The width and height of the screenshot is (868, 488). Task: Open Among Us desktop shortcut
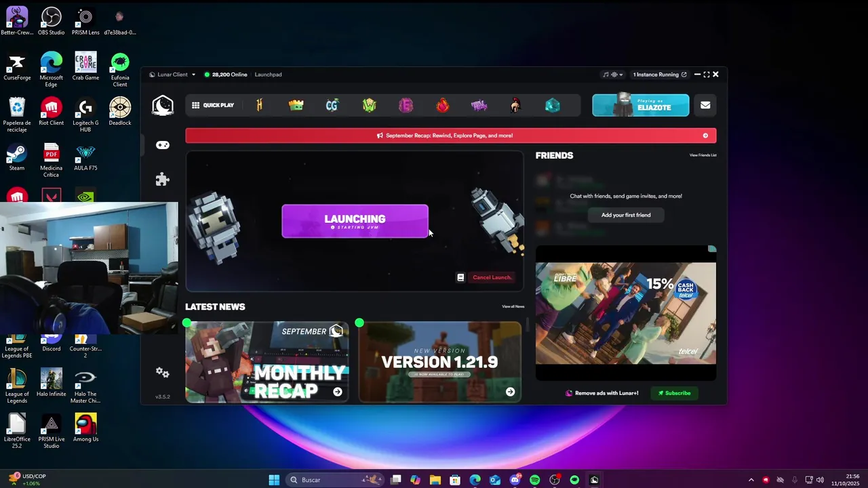(x=85, y=428)
